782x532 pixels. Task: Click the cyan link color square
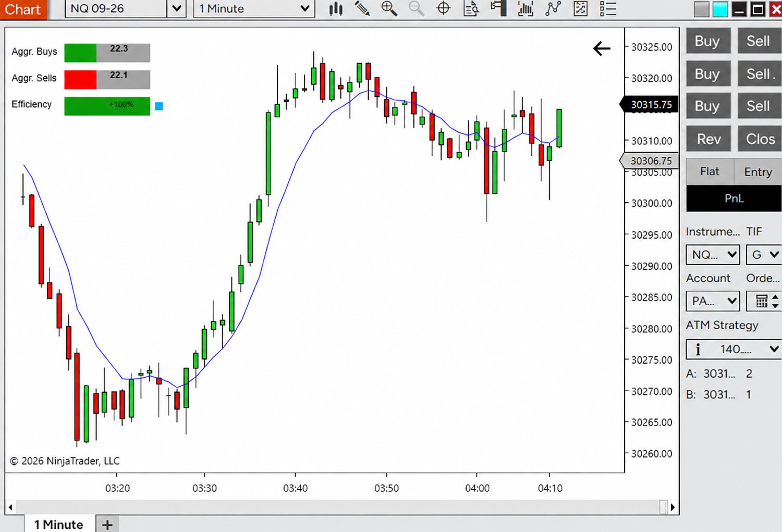tap(720, 9)
